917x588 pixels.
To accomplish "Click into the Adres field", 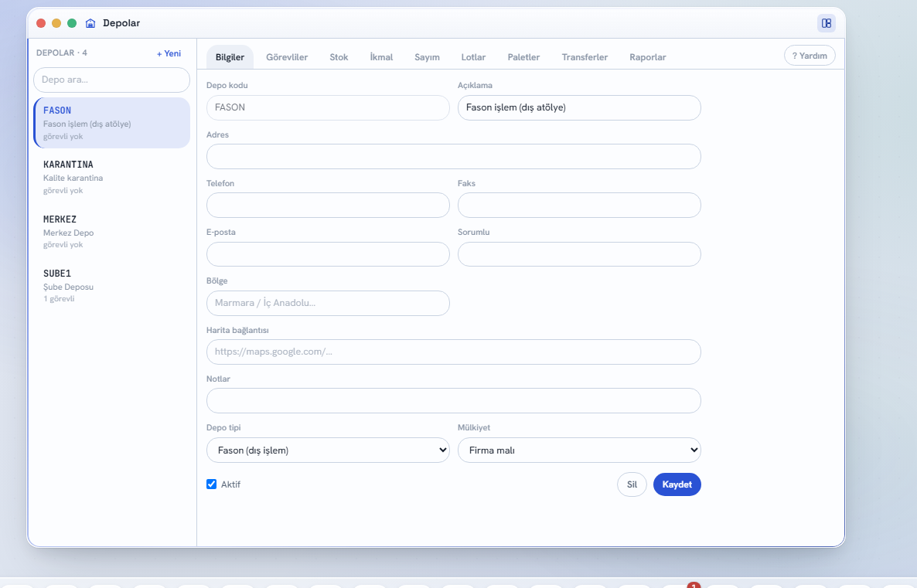I will point(454,157).
